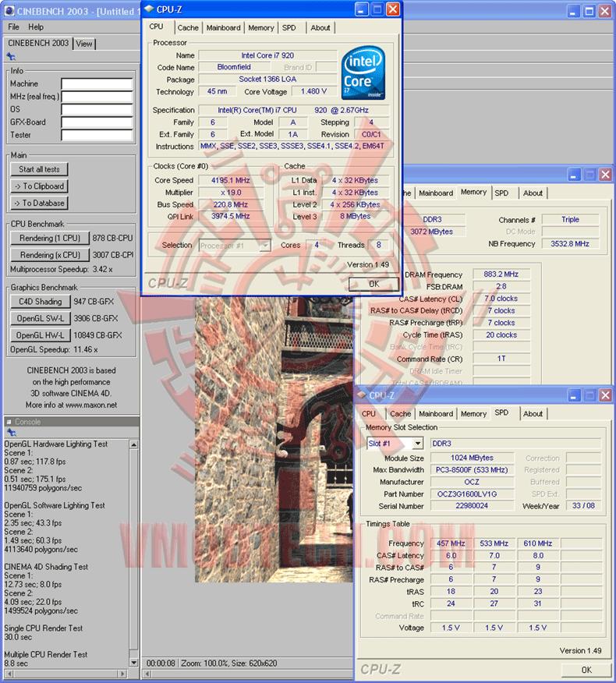Open the Cache tab in the SPD CPU-Z window

[x=400, y=414]
